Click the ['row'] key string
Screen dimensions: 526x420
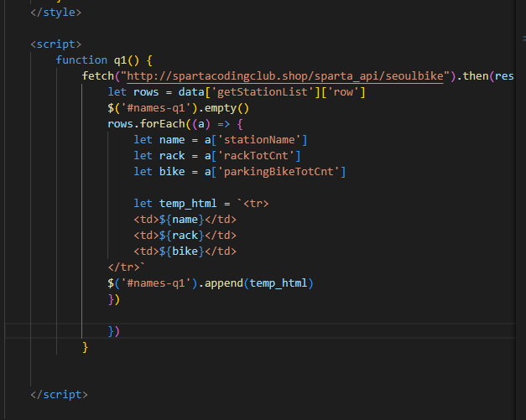[343, 92]
